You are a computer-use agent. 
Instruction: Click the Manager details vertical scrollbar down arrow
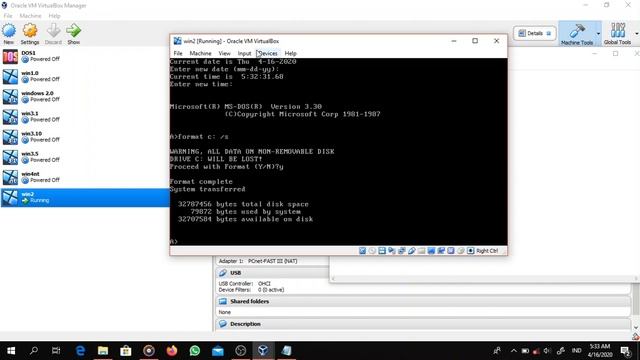click(x=636, y=327)
